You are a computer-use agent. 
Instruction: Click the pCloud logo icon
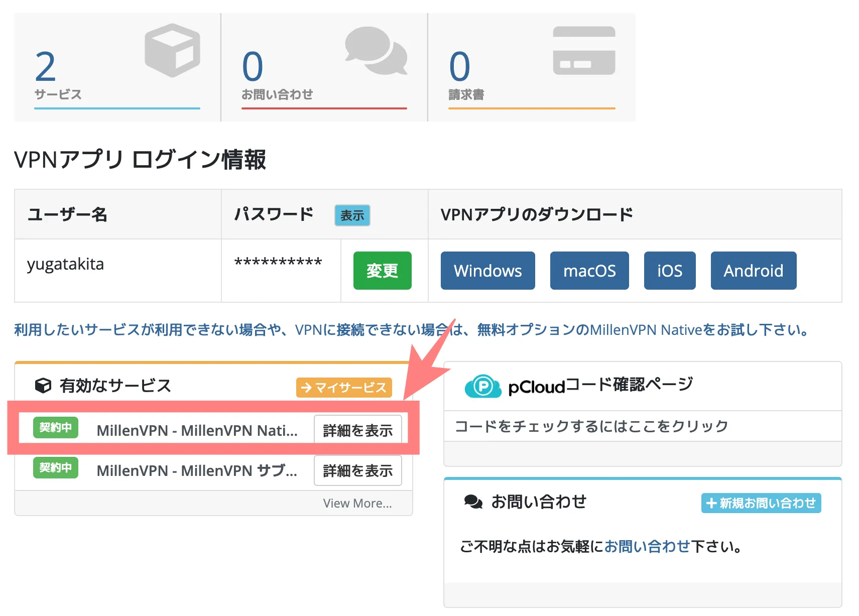[483, 385]
